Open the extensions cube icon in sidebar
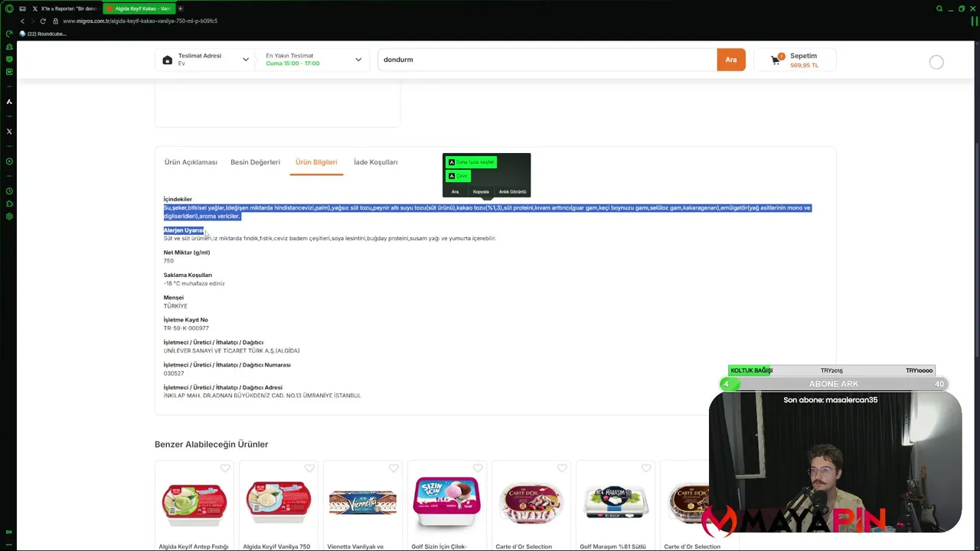Image resolution: width=980 pixels, height=551 pixels. click(x=9, y=204)
